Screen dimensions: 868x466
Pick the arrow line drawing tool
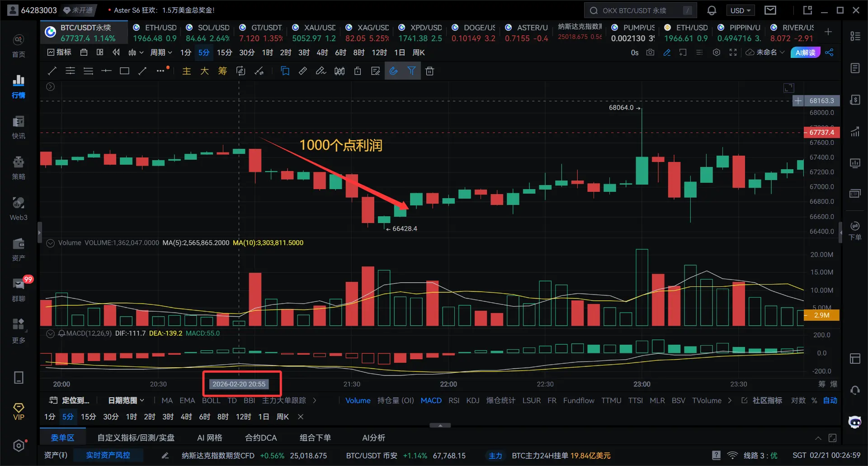tap(142, 71)
